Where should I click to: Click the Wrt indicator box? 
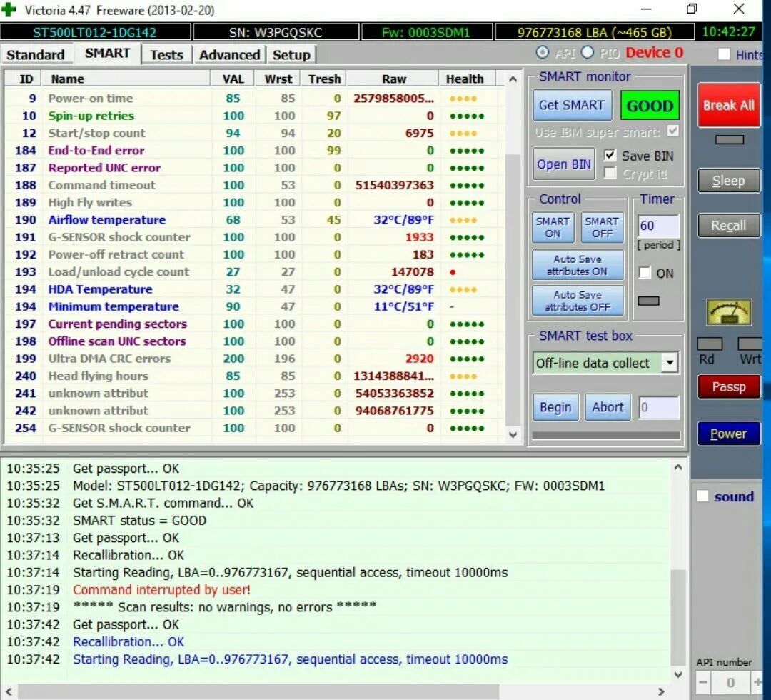pyautogui.click(x=751, y=344)
